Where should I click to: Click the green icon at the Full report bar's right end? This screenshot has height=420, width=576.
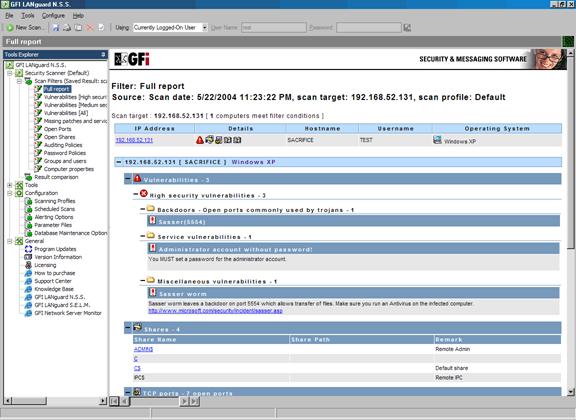(x=568, y=42)
